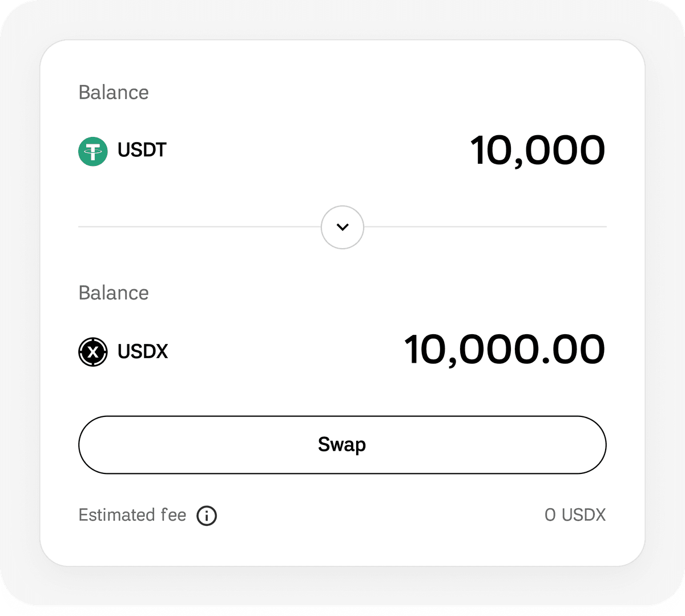The height and width of the screenshot is (616, 685).
Task: Click the Estimated fee text label
Action: (x=132, y=515)
